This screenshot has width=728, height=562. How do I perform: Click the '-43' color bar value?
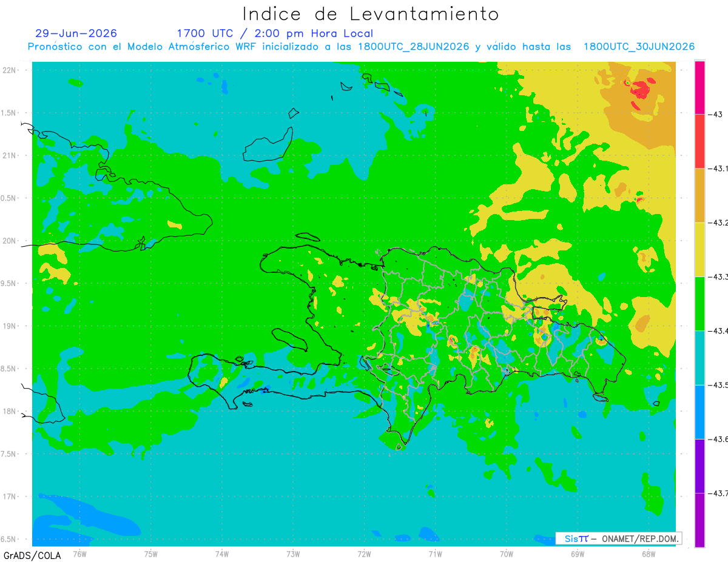point(716,115)
